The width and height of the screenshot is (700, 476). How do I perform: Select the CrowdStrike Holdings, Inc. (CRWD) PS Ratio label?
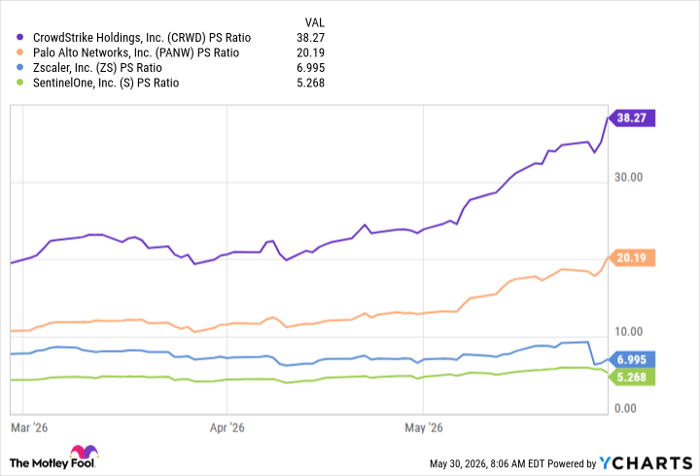click(x=142, y=38)
